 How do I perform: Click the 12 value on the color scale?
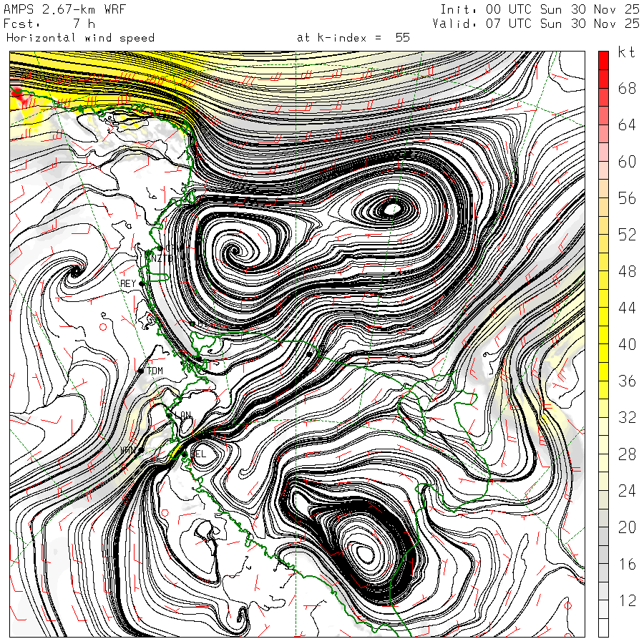627,600
